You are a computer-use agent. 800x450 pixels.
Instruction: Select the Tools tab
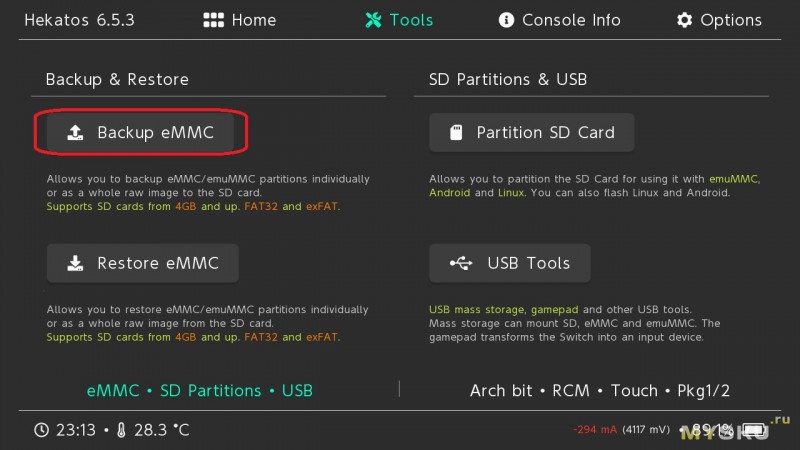[x=399, y=20]
